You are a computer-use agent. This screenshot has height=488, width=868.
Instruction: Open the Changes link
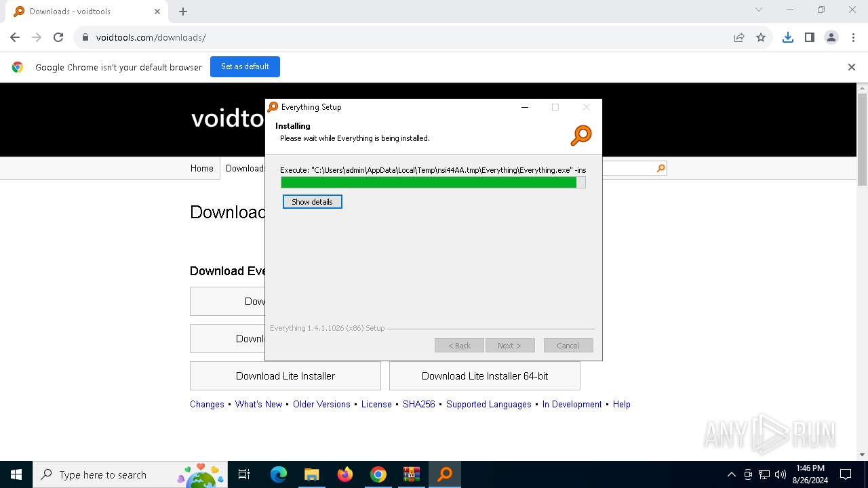click(207, 404)
